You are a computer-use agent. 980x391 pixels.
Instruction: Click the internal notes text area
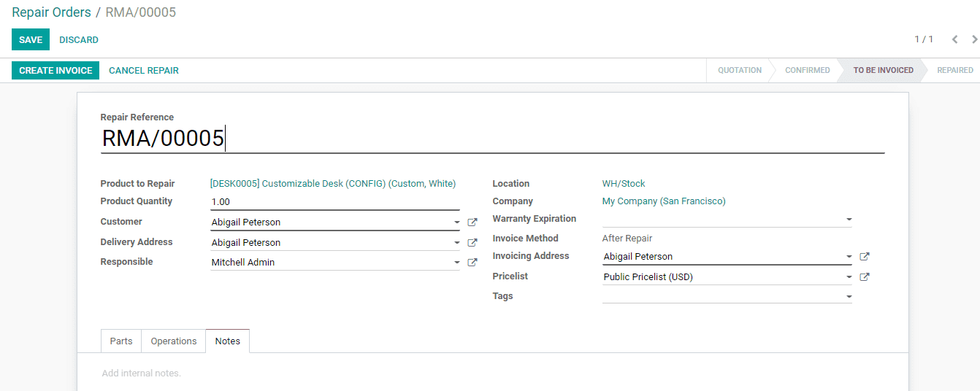tap(493, 373)
